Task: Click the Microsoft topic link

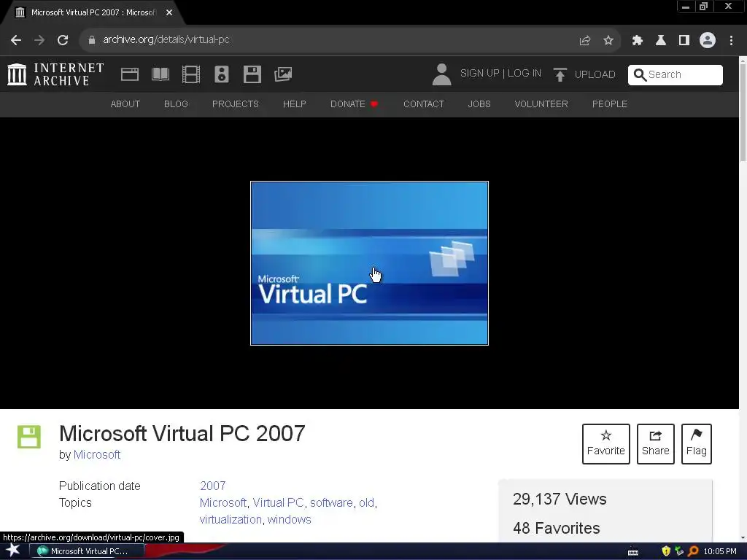Action: point(223,503)
